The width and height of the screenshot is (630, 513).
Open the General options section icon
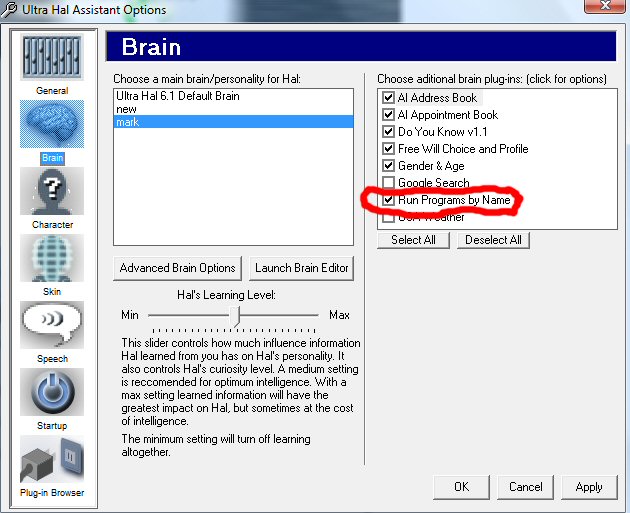pos(52,57)
